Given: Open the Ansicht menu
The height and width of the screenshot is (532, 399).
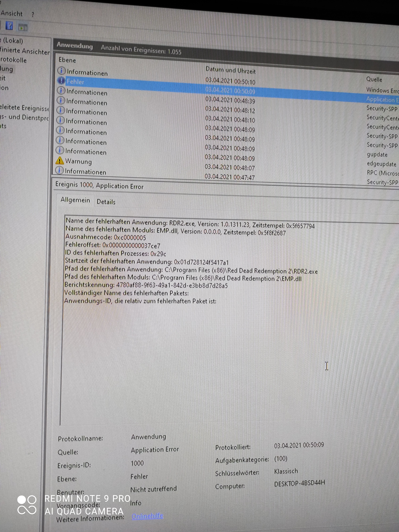Looking at the screenshot, I should point(11,13).
